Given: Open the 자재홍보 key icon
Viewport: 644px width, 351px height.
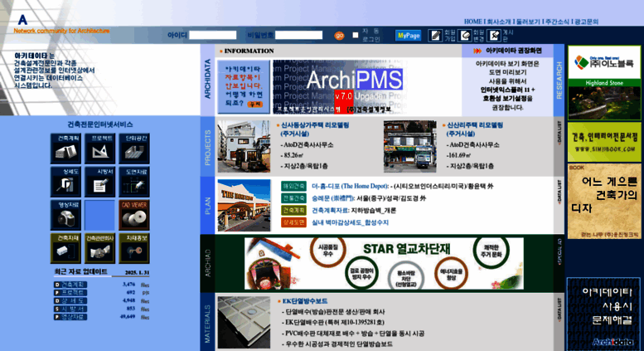Looking at the screenshot, I should tap(134, 249).
